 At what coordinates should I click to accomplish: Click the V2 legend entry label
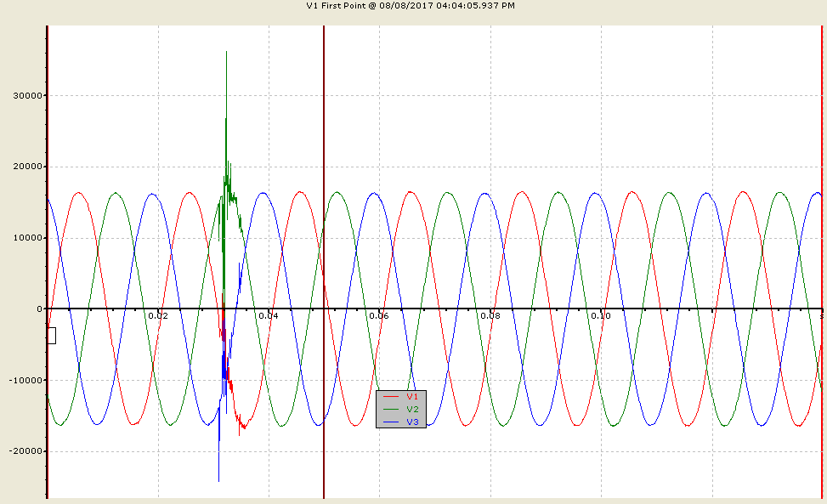pos(412,409)
